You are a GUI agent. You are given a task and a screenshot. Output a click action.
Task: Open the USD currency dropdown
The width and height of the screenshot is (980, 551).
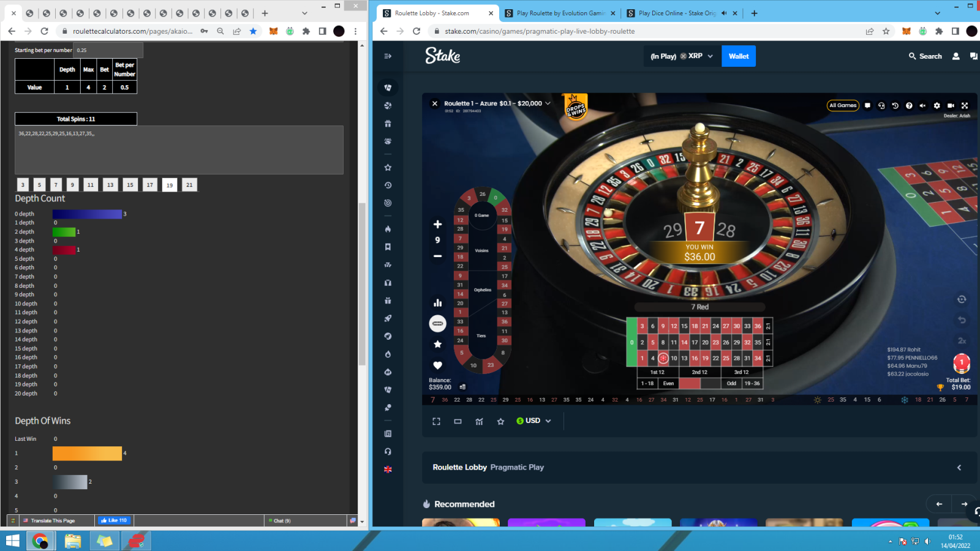pyautogui.click(x=533, y=421)
